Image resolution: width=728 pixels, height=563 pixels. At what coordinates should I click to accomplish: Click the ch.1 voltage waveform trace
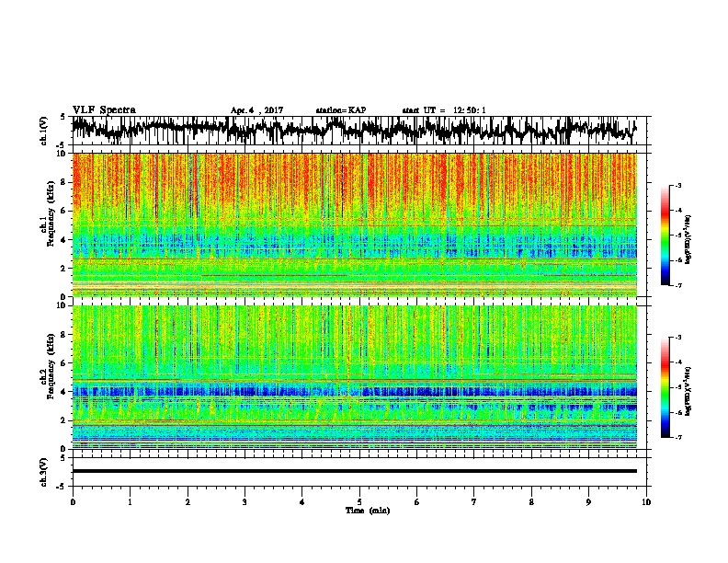[x=354, y=130]
